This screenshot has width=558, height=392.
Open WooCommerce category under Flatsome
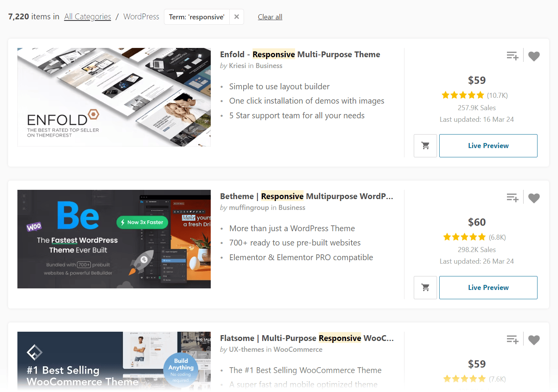pos(298,349)
